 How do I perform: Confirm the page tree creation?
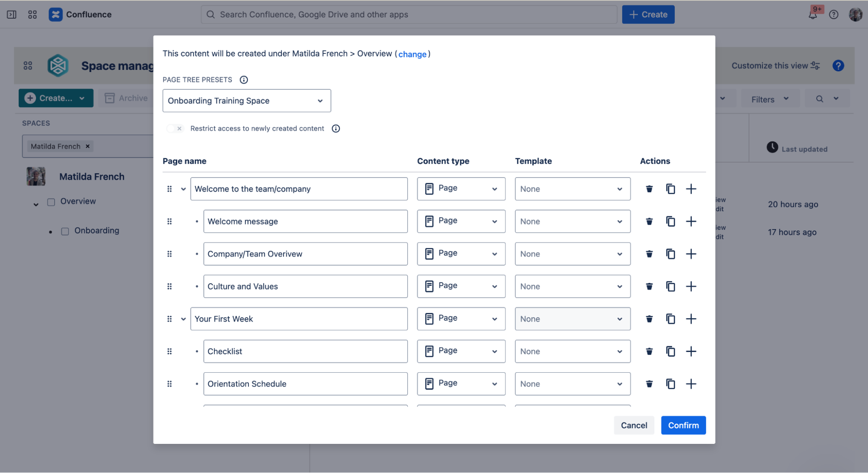(x=683, y=425)
